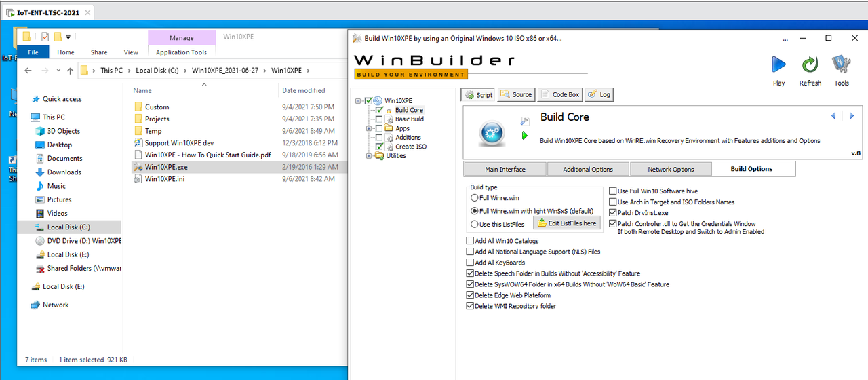Open the Code Box tab
Screen dimensions: 868x380
pyautogui.click(x=559, y=94)
